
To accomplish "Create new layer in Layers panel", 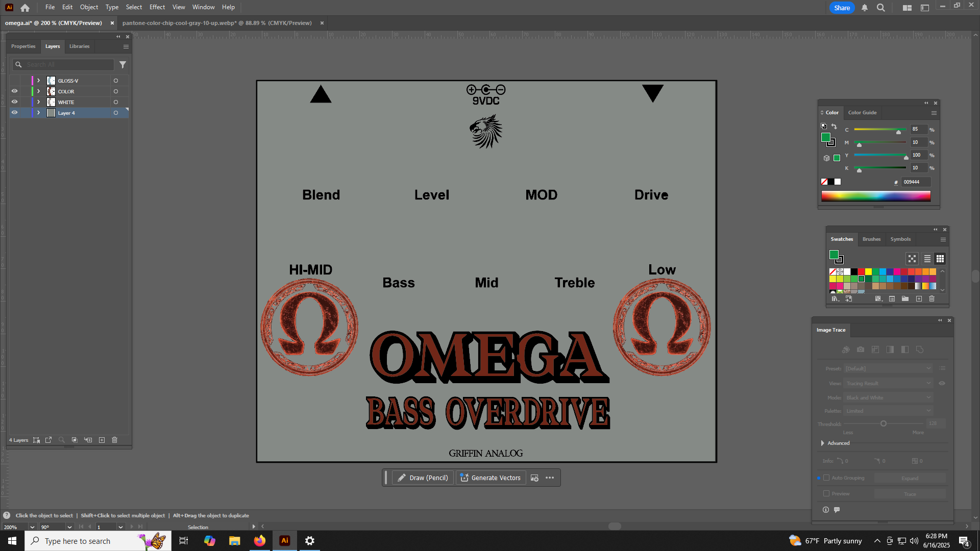I will [102, 440].
